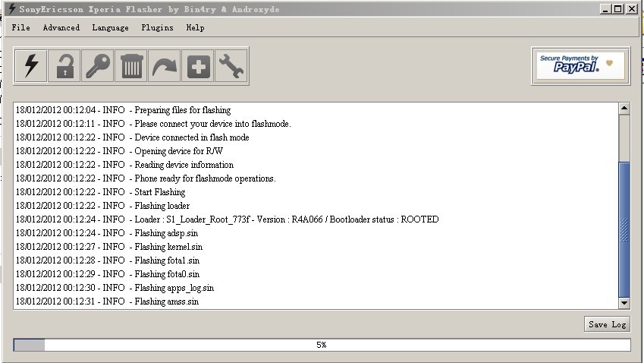Screen dimensions: 644x363
Task: Select the open padlock unlock icon
Action: pyautogui.click(x=64, y=66)
